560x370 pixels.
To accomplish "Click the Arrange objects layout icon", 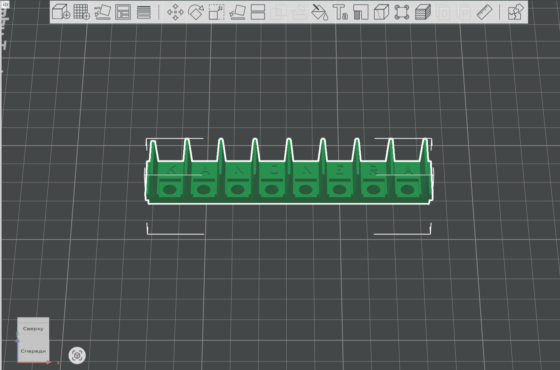I will (123, 12).
